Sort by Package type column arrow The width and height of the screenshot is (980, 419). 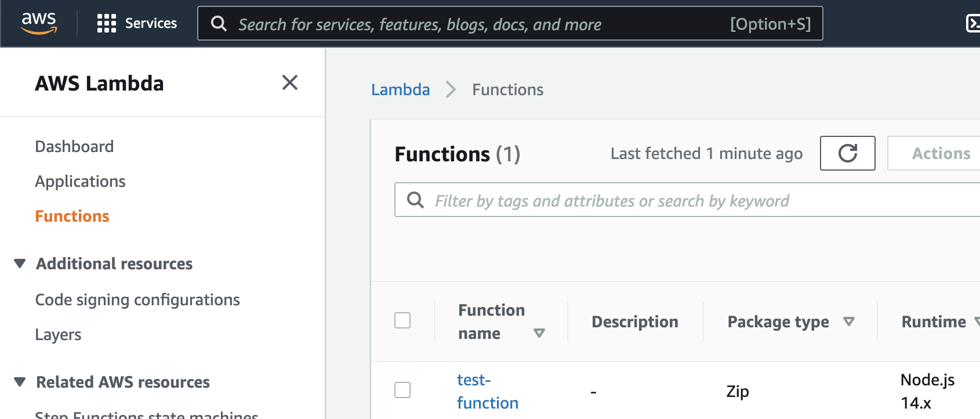(849, 322)
